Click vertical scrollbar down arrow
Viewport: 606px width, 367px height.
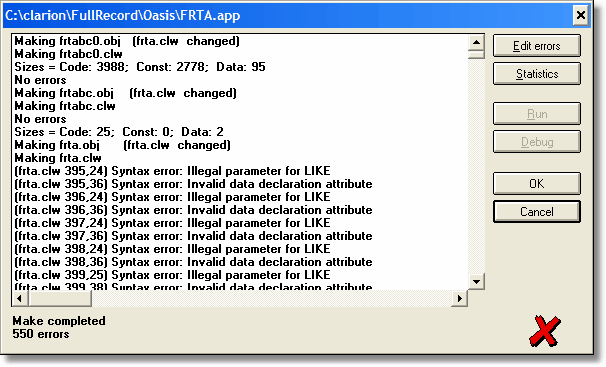pyautogui.click(x=476, y=282)
